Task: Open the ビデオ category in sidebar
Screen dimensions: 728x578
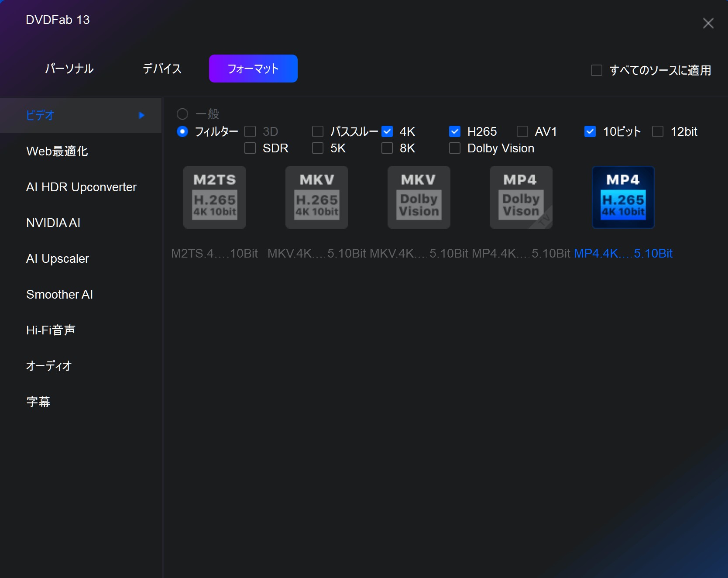Action: [x=81, y=115]
